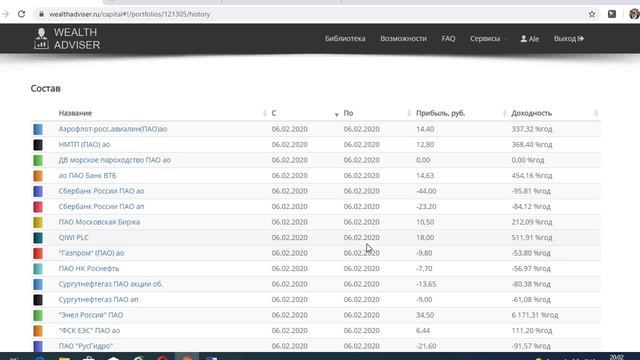The height and width of the screenshot is (360, 640).
Task: Open Возможности menu item
Action: click(403, 39)
